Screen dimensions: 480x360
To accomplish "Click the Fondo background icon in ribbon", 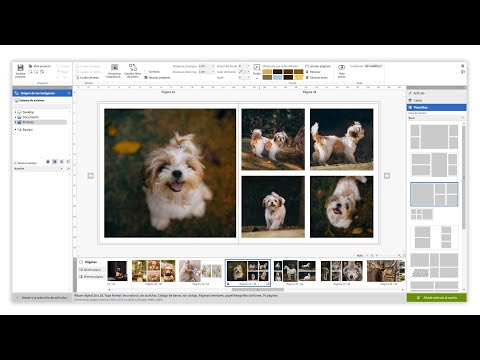I will pos(256,68).
